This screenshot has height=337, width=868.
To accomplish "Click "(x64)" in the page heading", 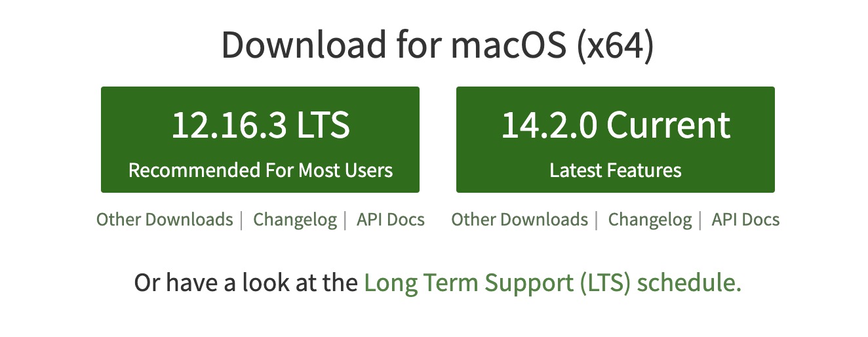I will coord(615,45).
